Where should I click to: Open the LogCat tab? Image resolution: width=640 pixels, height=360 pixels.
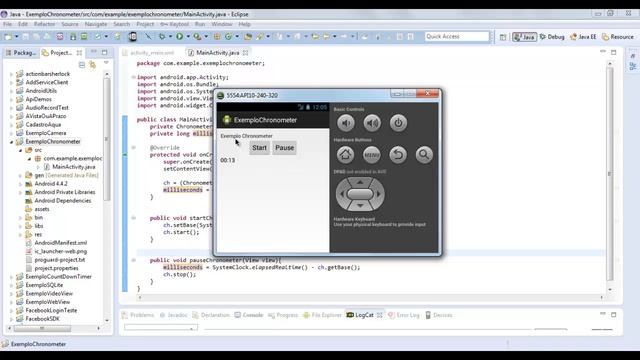(364, 315)
